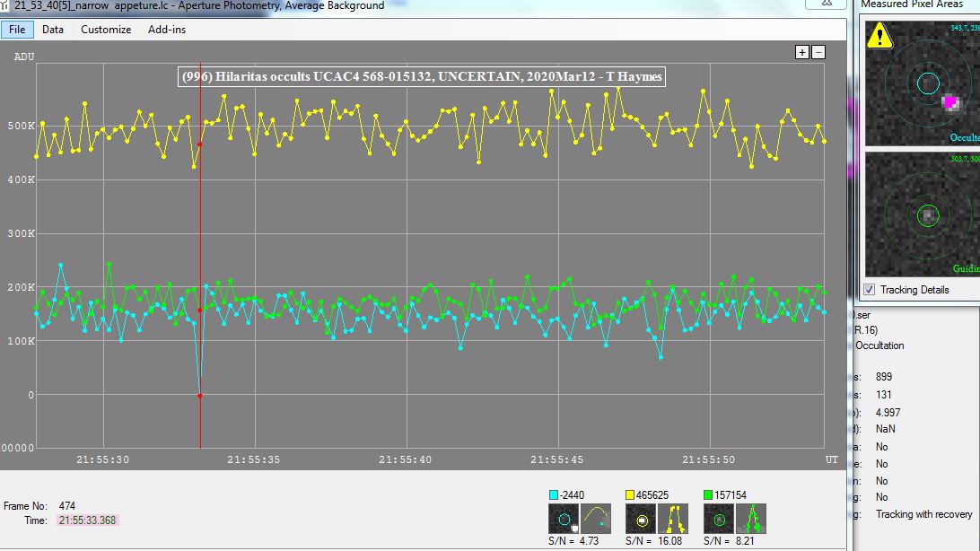Click the yellow PSF fit profile thumbnail
Viewport: 980px width, 551px height.
[x=673, y=519]
